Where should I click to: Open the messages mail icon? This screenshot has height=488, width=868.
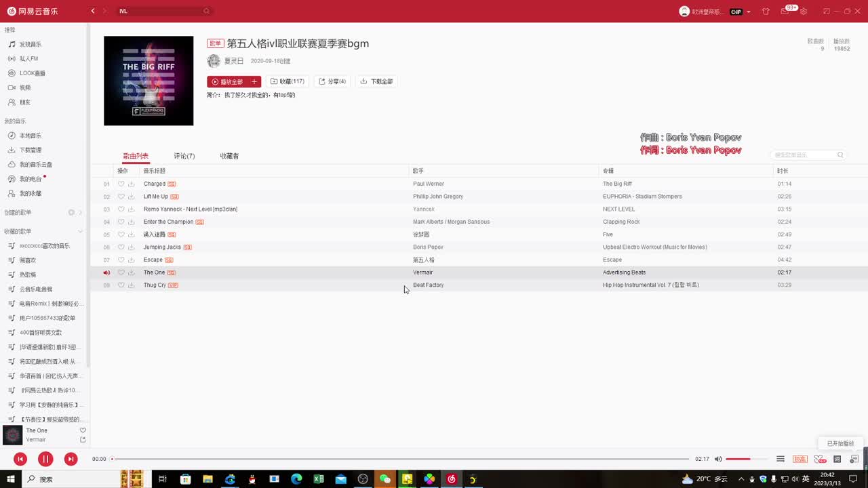pyautogui.click(x=785, y=12)
